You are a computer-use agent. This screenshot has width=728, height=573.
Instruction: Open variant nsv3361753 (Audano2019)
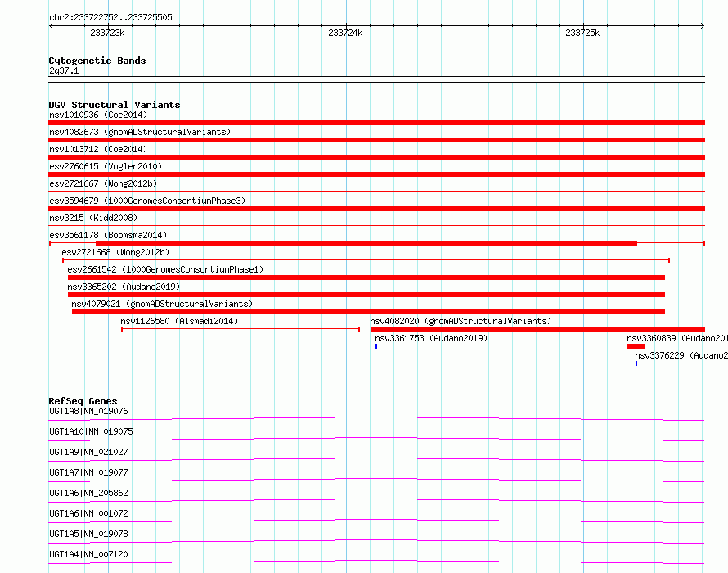tap(431, 338)
